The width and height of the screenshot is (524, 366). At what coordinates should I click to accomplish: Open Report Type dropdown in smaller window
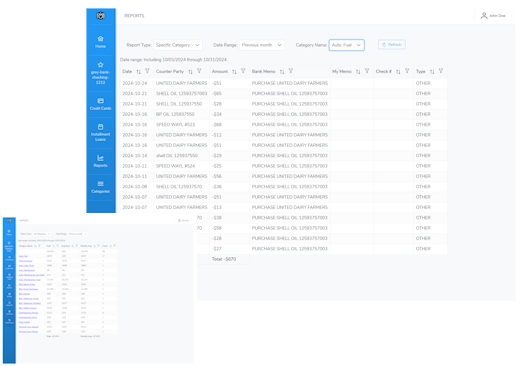42,234
